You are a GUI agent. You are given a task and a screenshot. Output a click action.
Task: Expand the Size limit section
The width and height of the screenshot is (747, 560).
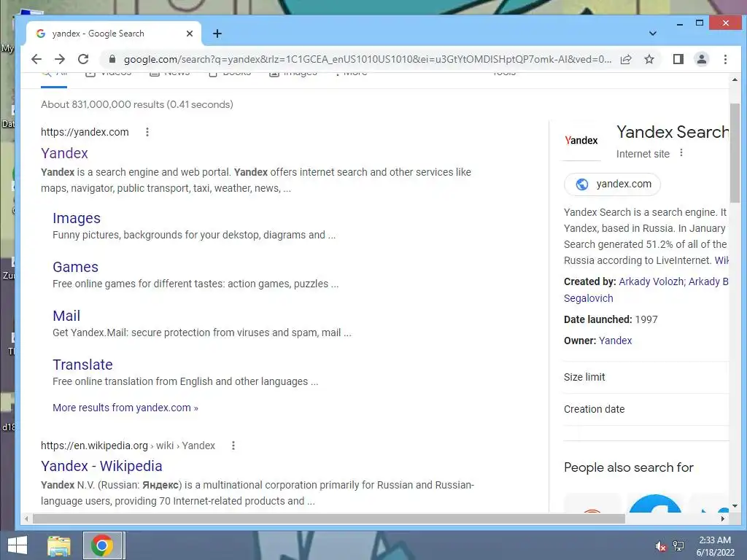tap(646, 377)
